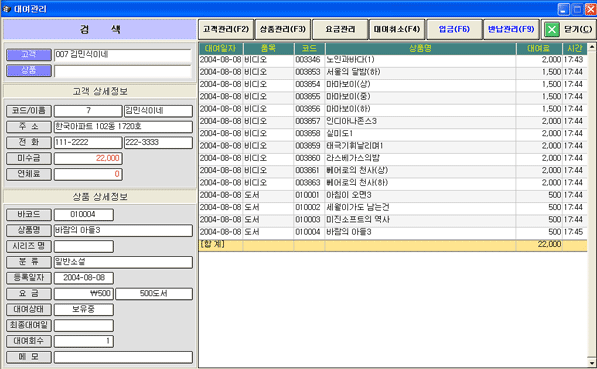Click 대여회수 field showing 1
The height and width of the screenshot is (369, 597).
(84, 341)
